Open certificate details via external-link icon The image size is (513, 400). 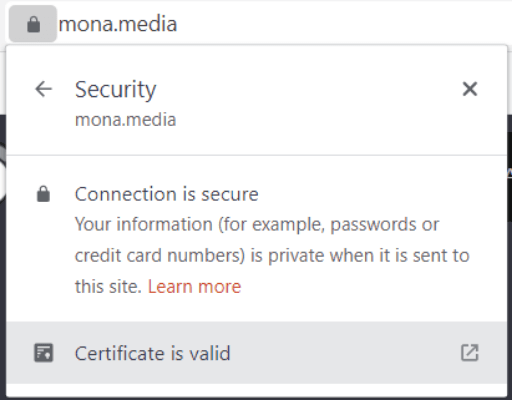coord(470,353)
